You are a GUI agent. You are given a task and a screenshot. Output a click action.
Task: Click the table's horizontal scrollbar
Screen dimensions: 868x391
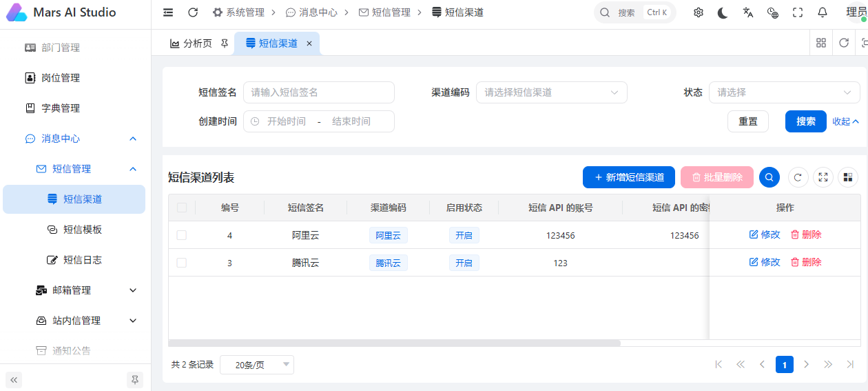(394, 343)
